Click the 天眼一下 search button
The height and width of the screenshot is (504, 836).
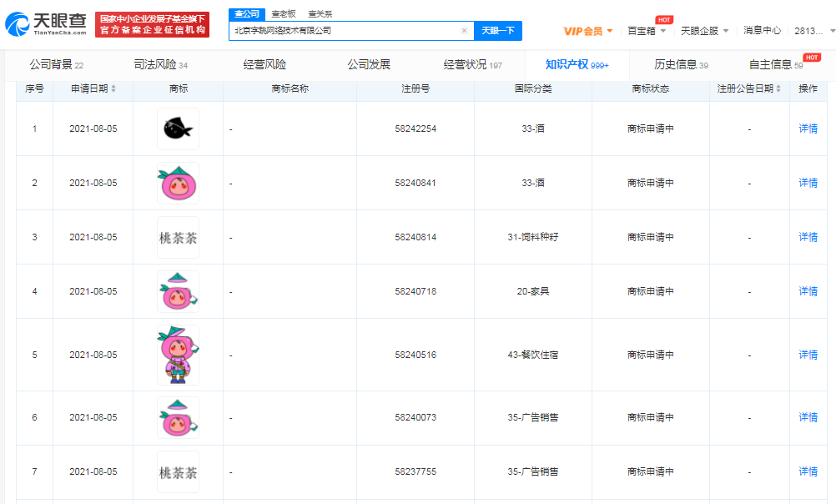(498, 30)
